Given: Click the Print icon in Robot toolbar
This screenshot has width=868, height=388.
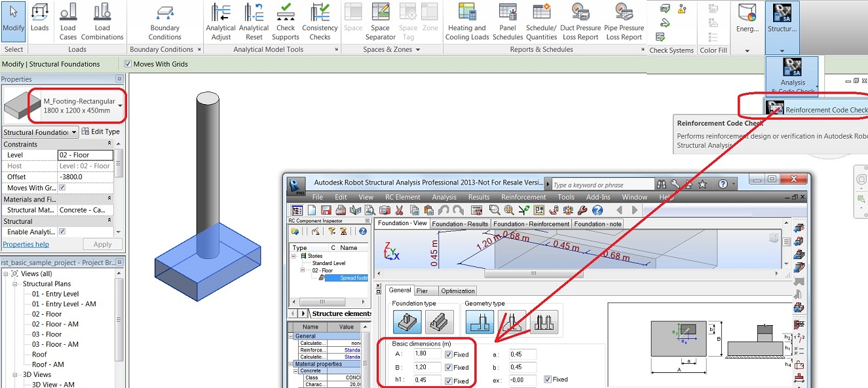Looking at the screenshot, I should click(341, 210).
